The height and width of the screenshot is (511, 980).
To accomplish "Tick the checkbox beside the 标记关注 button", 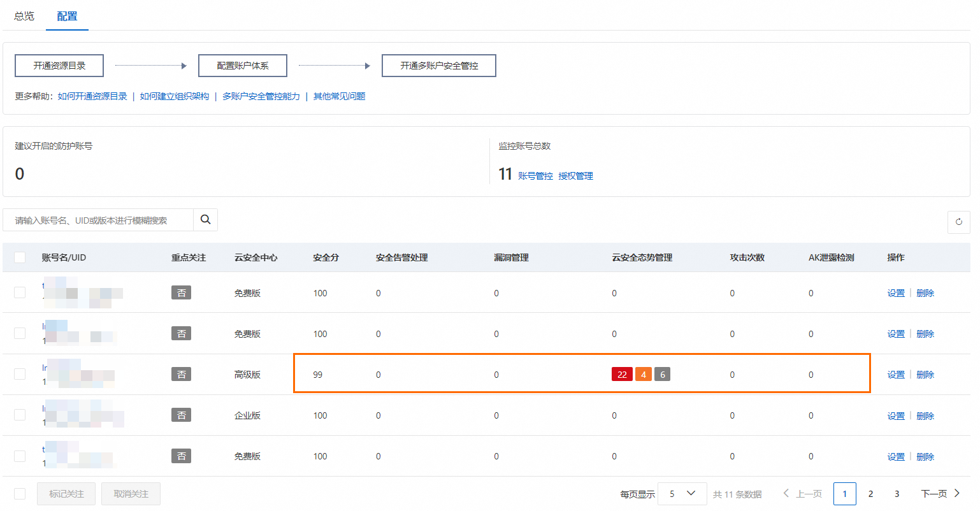I will (x=20, y=494).
